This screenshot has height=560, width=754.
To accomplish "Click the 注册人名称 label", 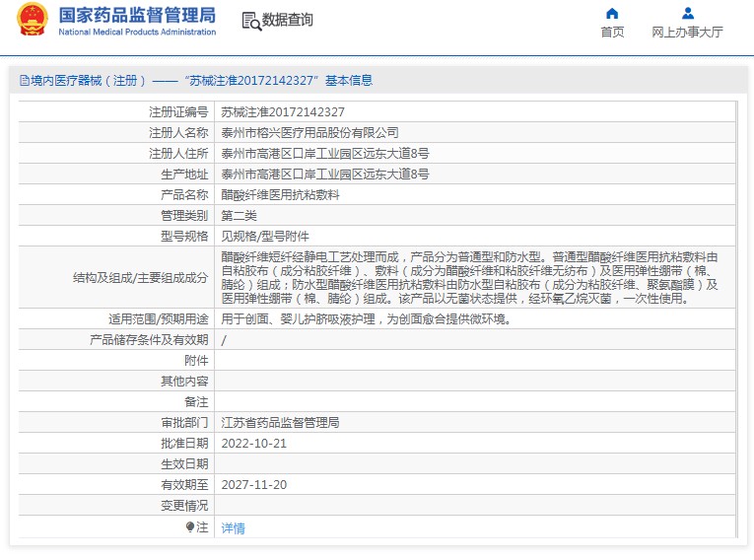I will (178, 133).
